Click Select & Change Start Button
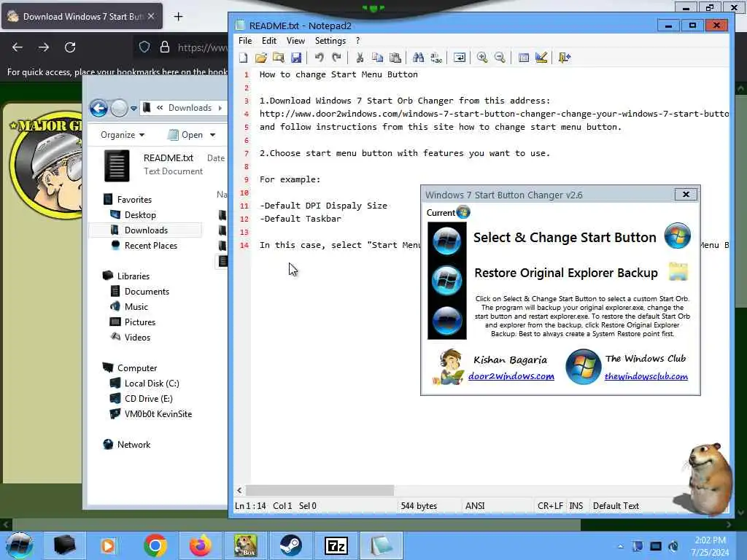Image resolution: width=747 pixels, height=560 pixels. [565, 237]
